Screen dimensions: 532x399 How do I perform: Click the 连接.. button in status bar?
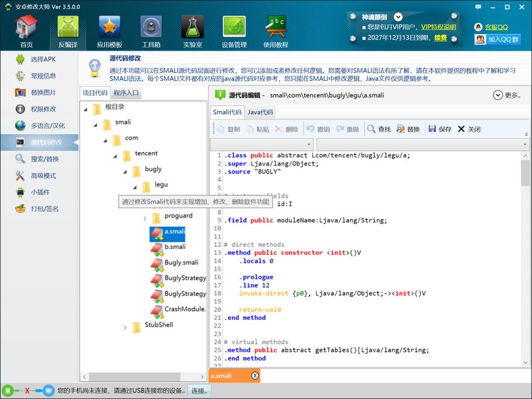(x=199, y=391)
